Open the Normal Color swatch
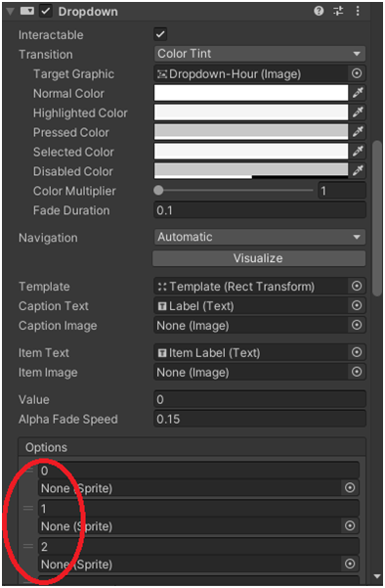The height and width of the screenshot is (588, 385). [x=251, y=93]
